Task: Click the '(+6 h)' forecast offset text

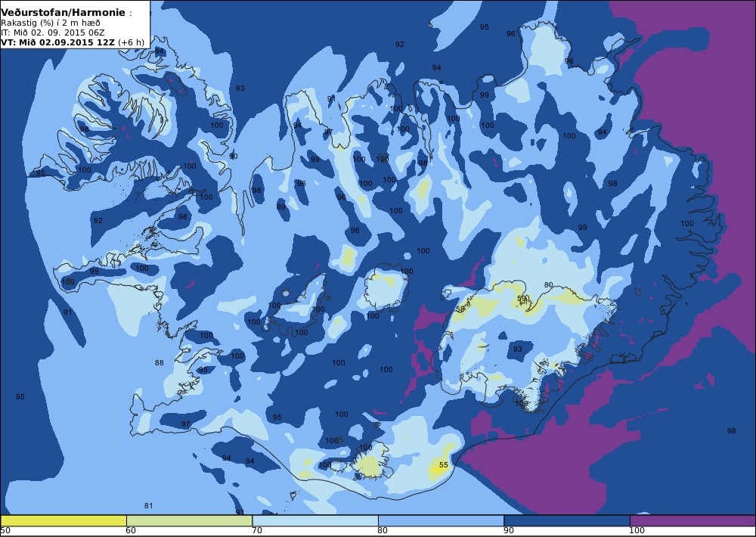Action: tap(131, 42)
